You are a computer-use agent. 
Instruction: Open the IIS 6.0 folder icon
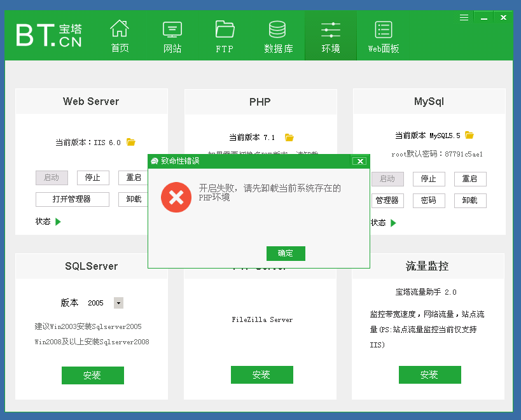[130, 142]
